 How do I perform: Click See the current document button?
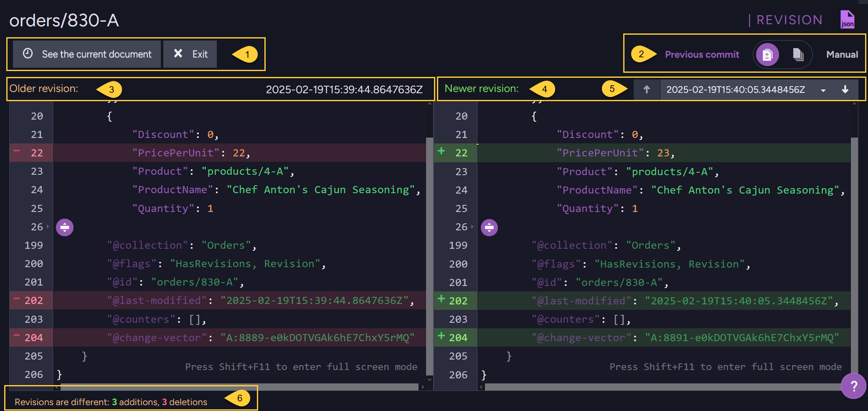[x=86, y=54]
